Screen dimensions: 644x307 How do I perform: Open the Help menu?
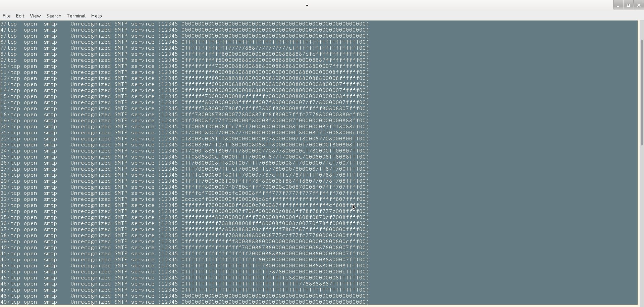(x=96, y=16)
